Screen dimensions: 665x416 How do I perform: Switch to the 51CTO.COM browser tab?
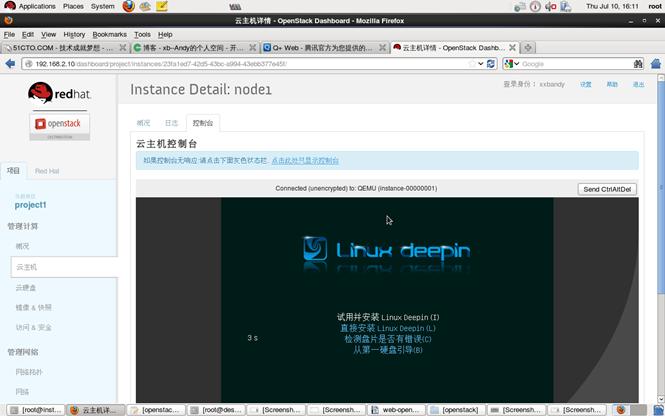coord(65,48)
